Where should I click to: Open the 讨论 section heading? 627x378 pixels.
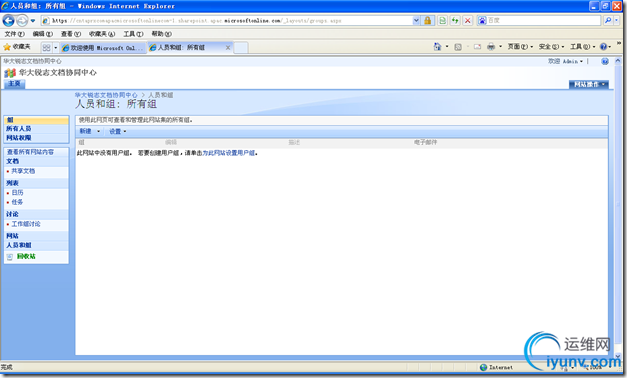click(12, 214)
